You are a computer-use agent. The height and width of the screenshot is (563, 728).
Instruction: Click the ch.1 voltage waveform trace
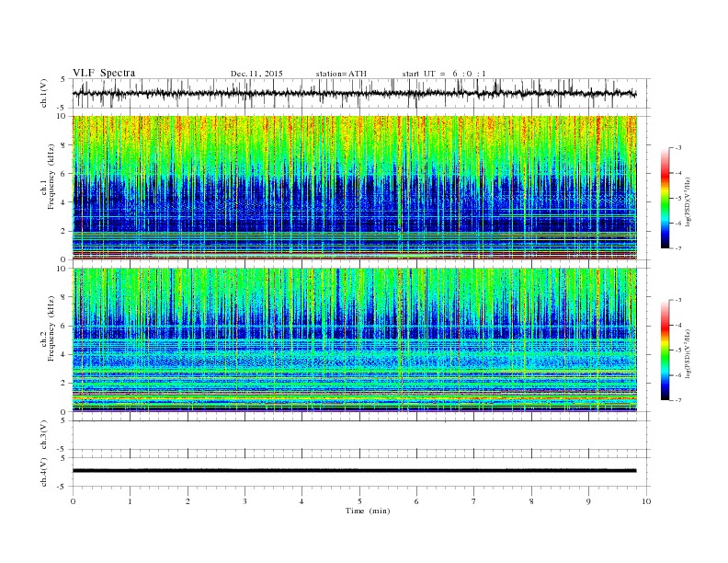[x=354, y=93]
